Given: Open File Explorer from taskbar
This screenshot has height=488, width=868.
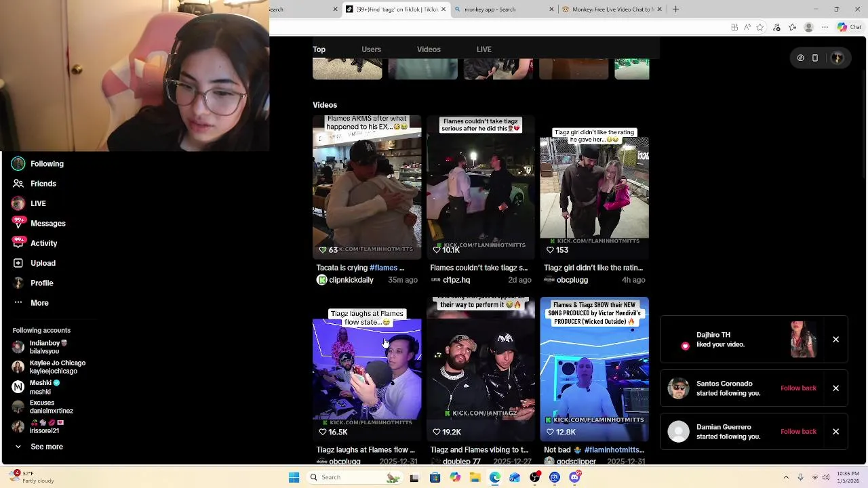Looking at the screenshot, I should pyautogui.click(x=475, y=477).
